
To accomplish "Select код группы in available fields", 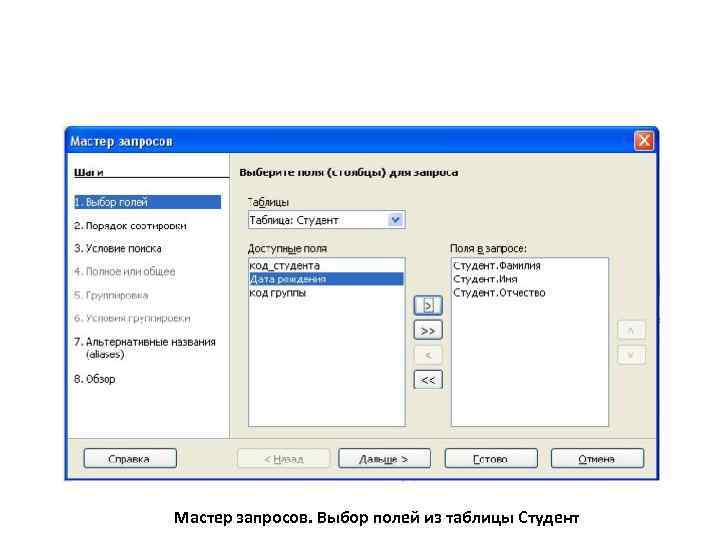I will (x=326, y=292).
